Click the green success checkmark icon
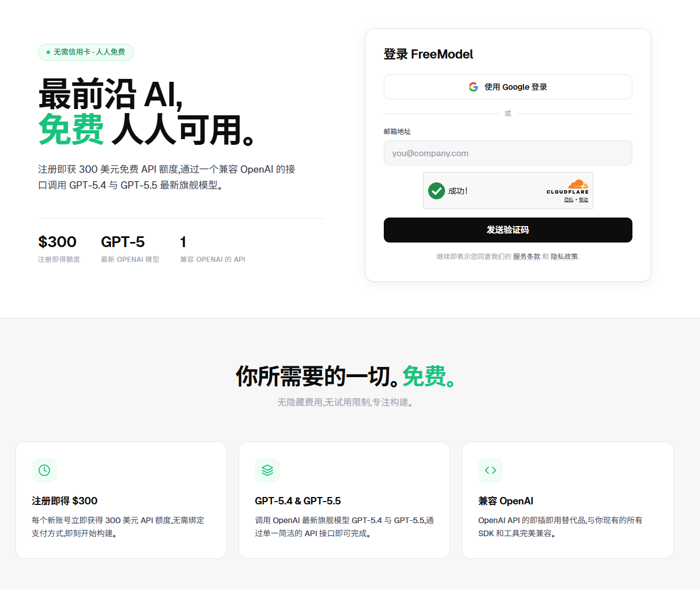The height and width of the screenshot is (589, 700). click(x=437, y=191)
